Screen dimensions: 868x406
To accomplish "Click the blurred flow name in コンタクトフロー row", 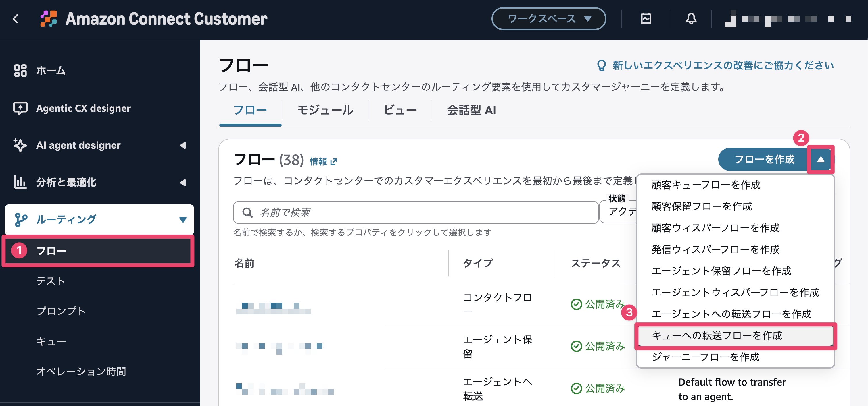I will (273, 308).
